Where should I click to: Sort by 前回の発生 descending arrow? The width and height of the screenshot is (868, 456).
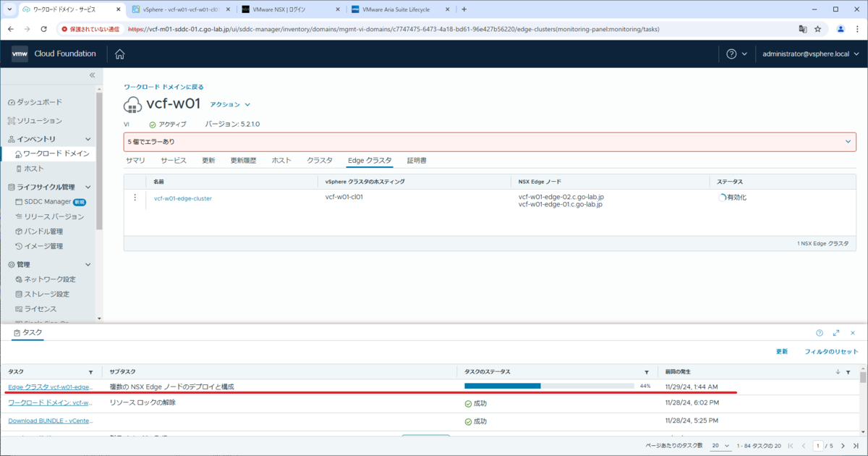click(838, 372)
